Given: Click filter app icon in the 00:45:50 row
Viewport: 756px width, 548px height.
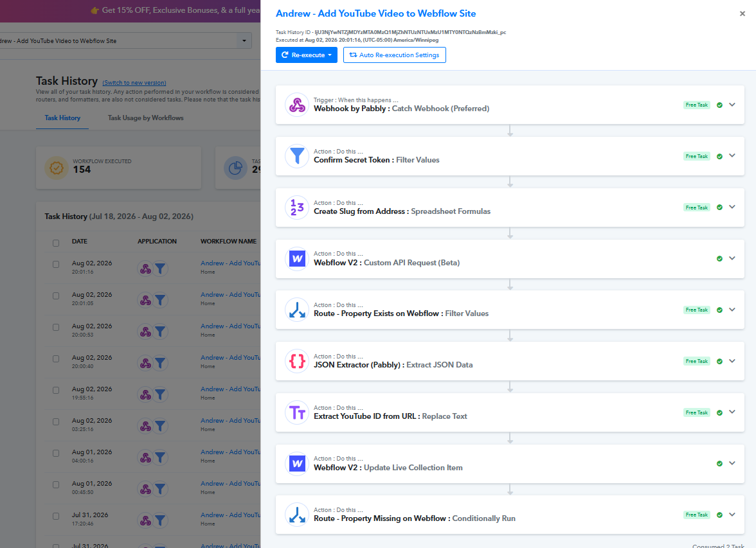Looking at the screenshot, I should [160, 489].
